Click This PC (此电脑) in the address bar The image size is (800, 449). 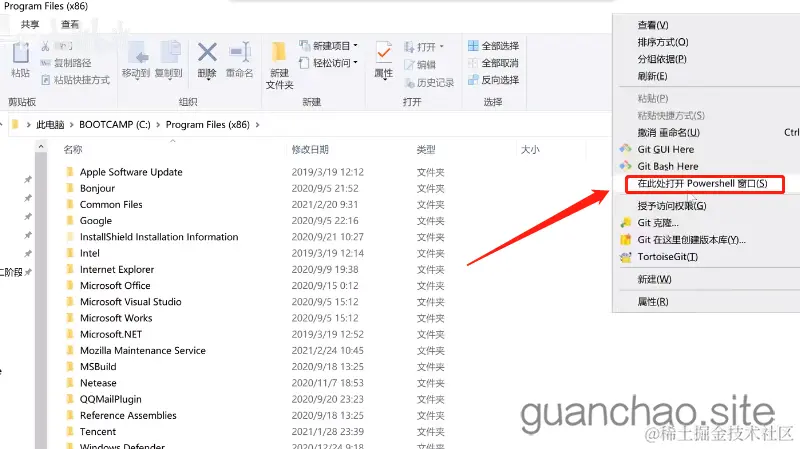[50, 124]
